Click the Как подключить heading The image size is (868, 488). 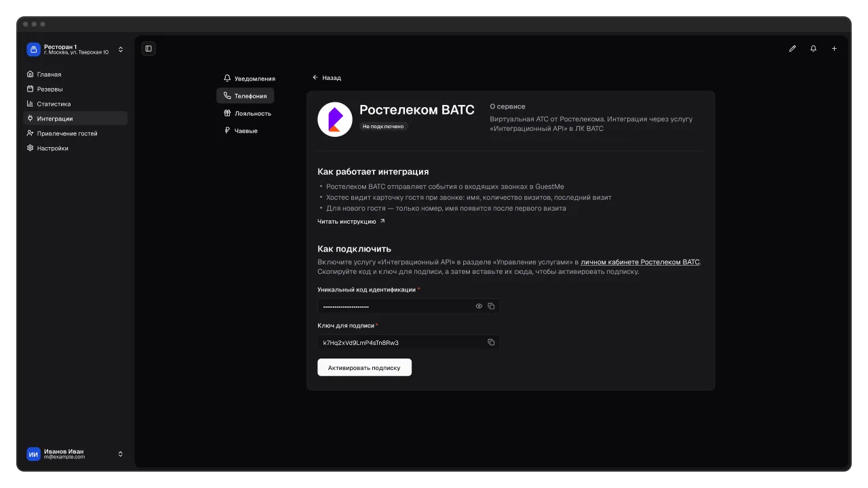(354, 249)
